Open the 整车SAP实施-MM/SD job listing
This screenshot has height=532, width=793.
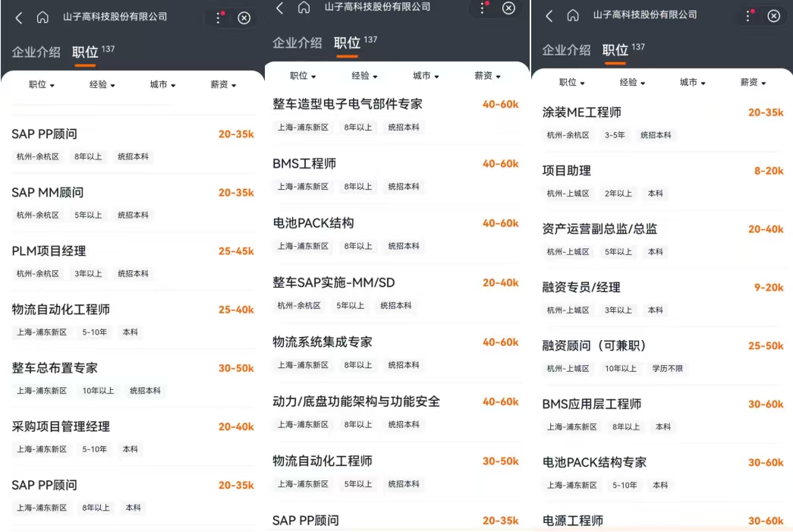[395, 293]
